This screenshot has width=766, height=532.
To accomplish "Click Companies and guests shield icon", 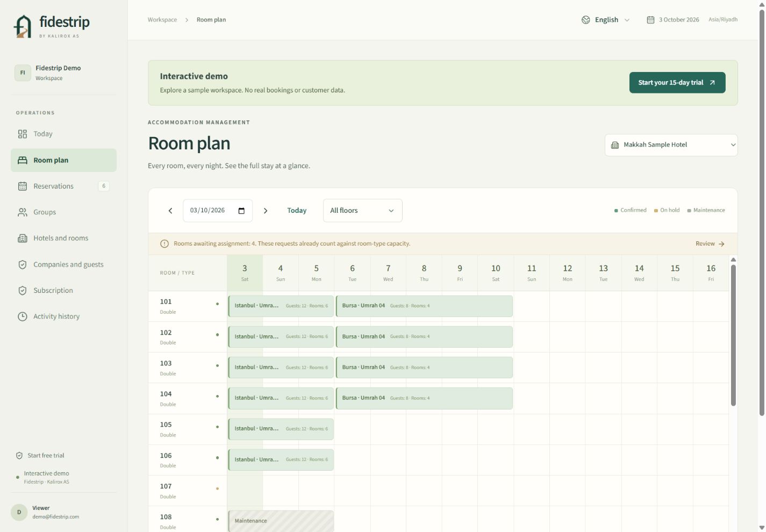I will [x=23, y=264].
